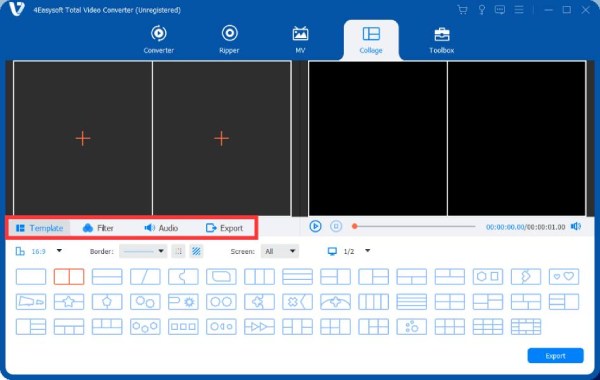
Task: Select the star shape template
Action: coord(69,302)
